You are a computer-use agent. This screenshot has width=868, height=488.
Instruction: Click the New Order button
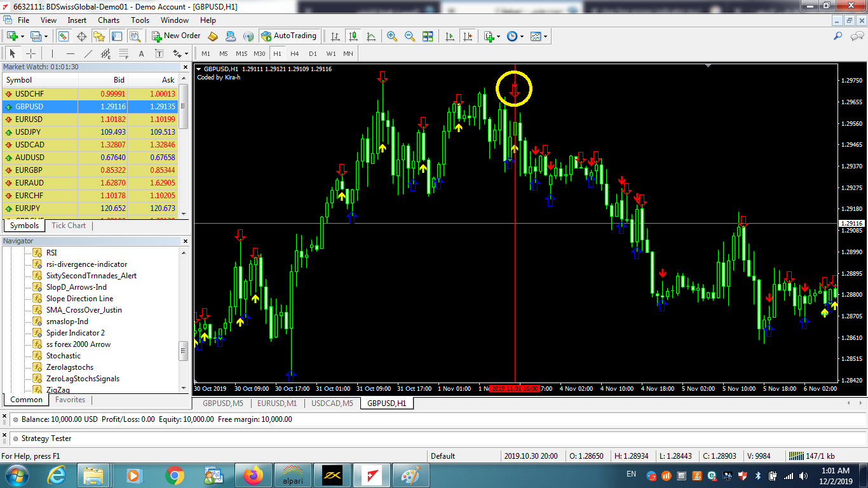click(x=176, y=36)
